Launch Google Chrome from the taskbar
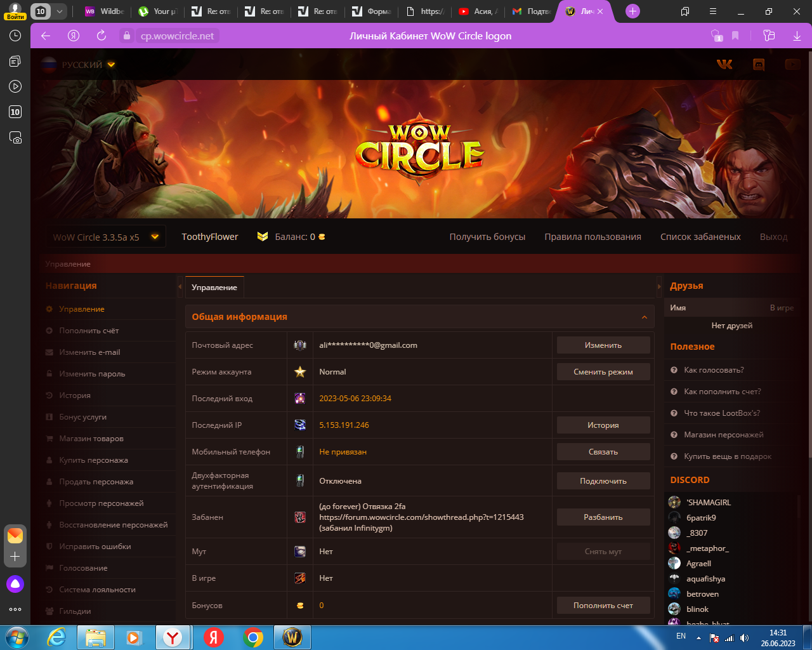Image resolution: width=812 pixels, height=650 pixels. point(253,637)
